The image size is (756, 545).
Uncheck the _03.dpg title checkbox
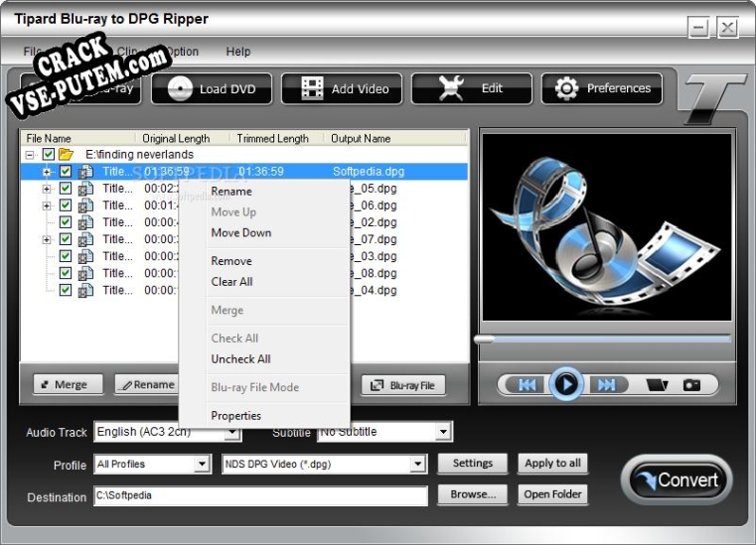coord(66,256)
